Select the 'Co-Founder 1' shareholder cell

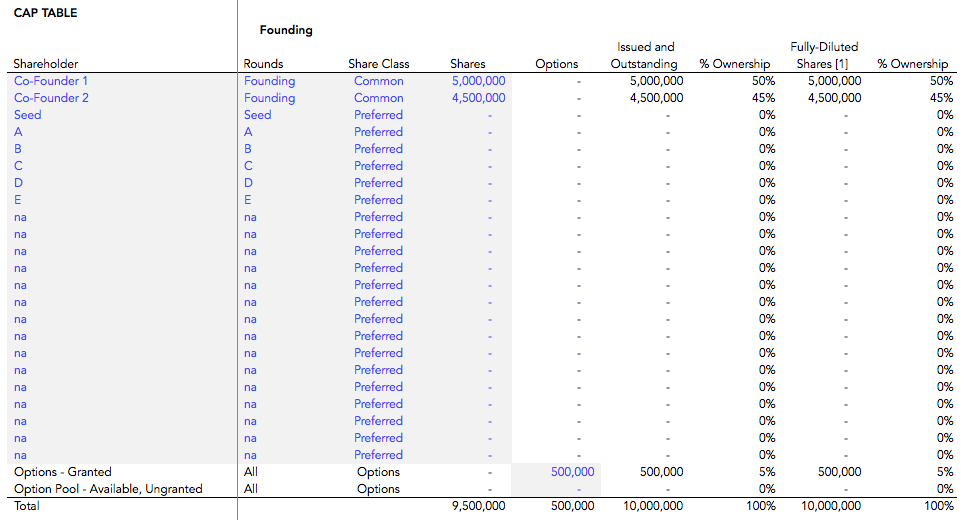coord(51,81)
